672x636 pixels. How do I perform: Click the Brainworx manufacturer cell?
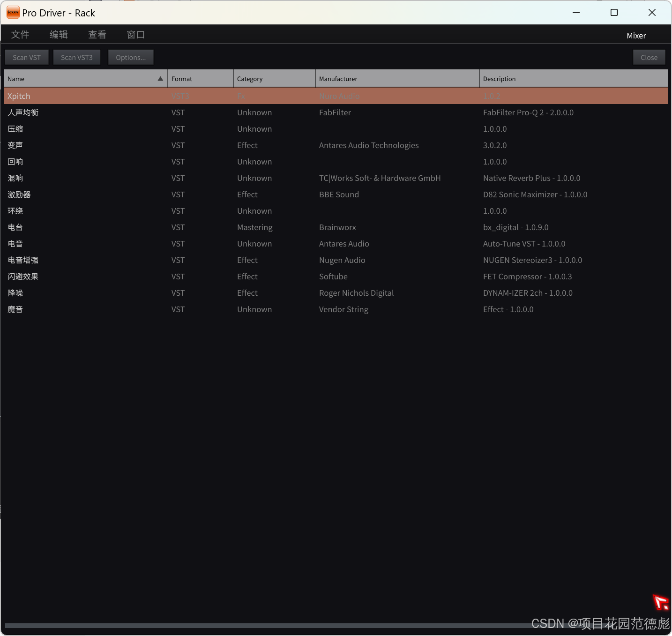pyautogui.click(x=337, y=227)
